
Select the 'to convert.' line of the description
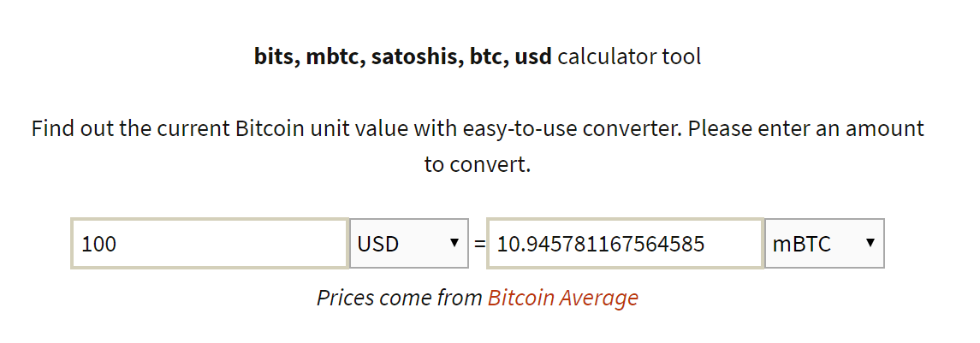tap(478, 165)
